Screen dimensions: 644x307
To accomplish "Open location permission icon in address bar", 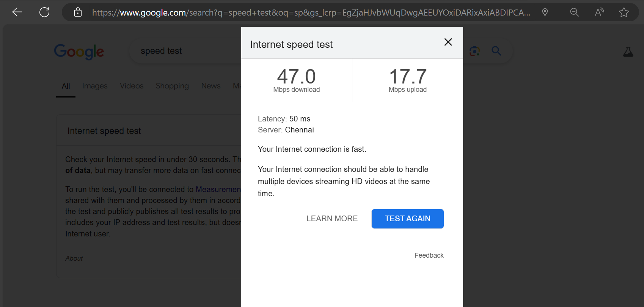I will 545,12.
